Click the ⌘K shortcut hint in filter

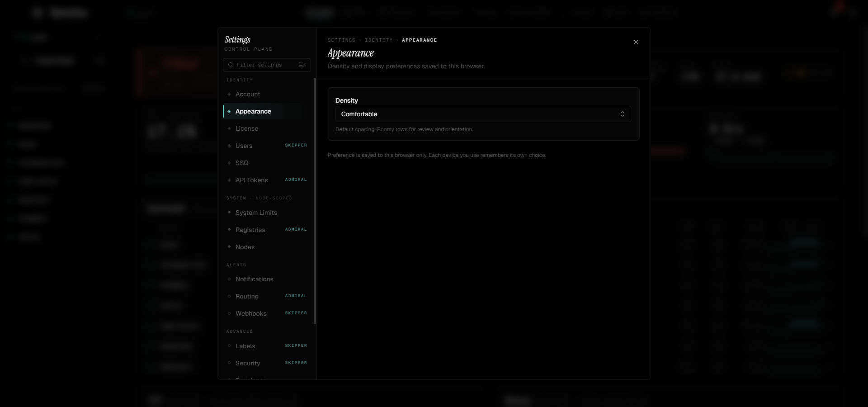(302, 65)
